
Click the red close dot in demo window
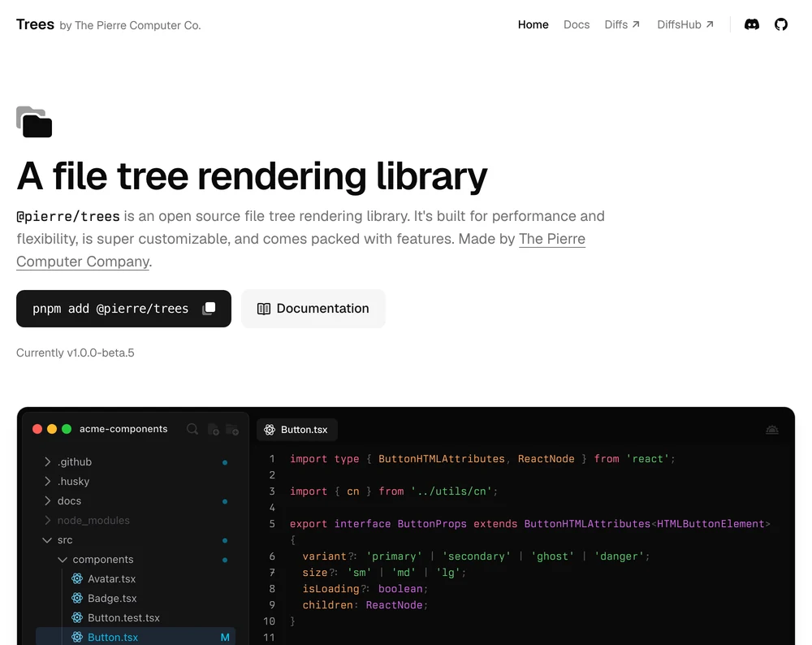pos(37,429)
